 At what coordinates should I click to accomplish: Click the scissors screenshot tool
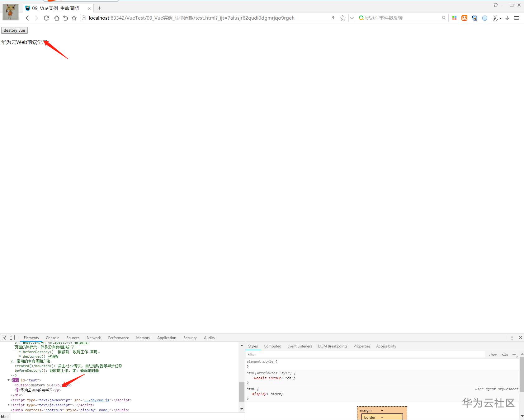495,18
